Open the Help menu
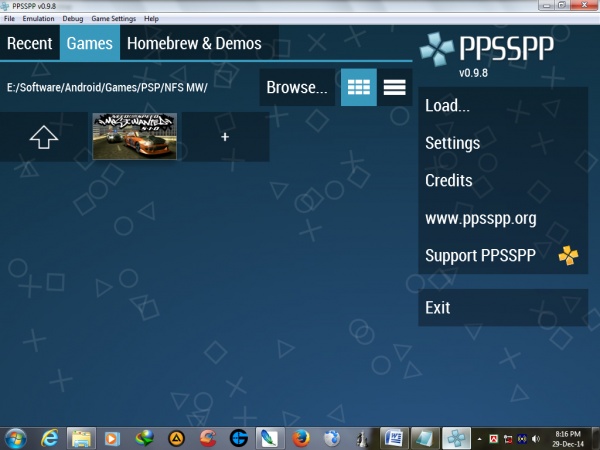Image resolution: width=600 pixels, height=450 pixels. click(x=151, y=18)
